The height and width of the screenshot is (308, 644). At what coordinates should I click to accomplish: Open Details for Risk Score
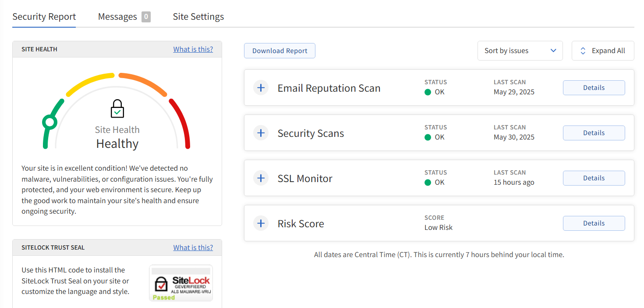point(594,223)
